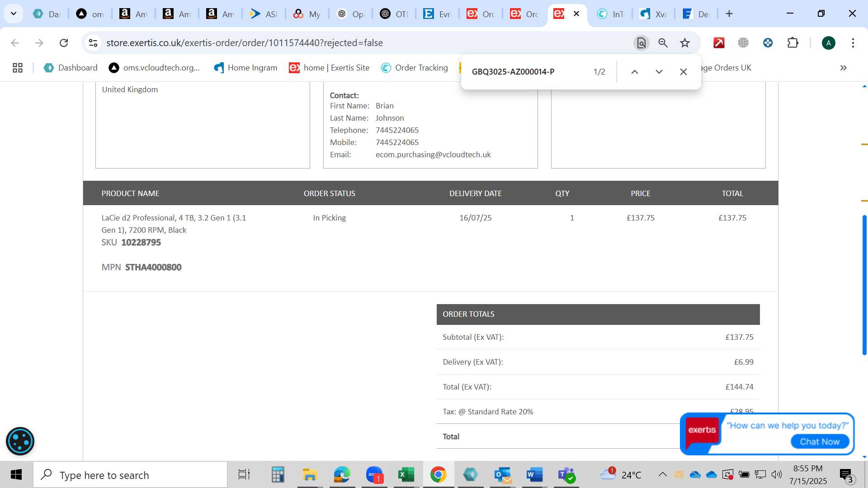Click the SKU number 10228795
868x488 pixels.
141,243
